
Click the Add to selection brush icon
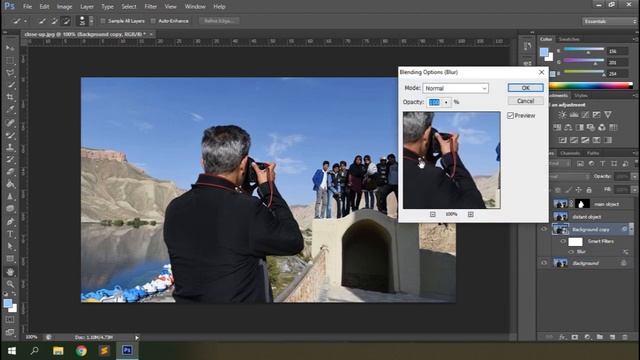pyautogui.click(x=54, y=21)
